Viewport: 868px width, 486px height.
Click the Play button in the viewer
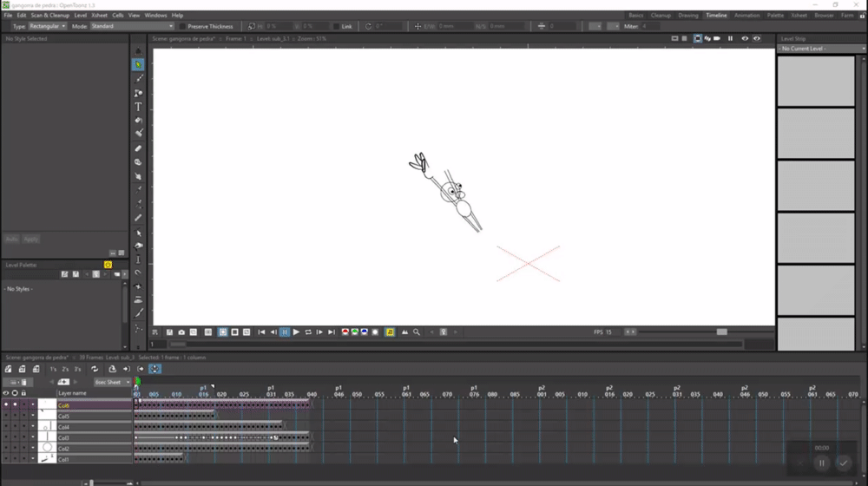296,332
